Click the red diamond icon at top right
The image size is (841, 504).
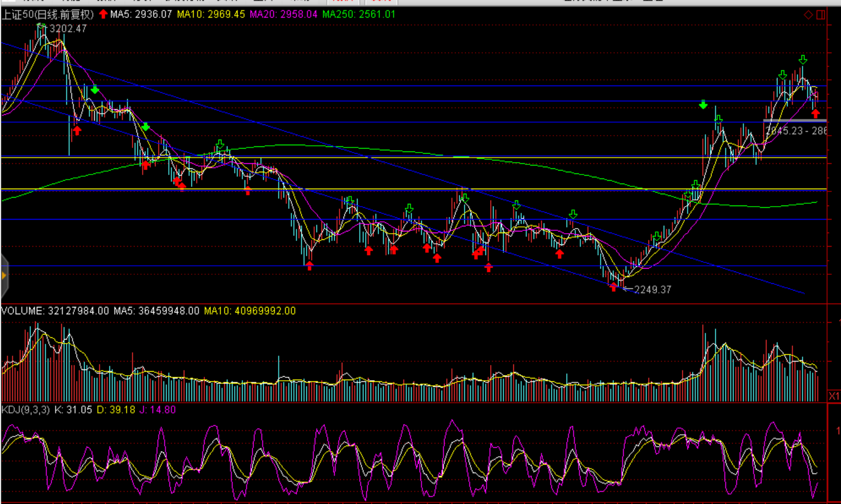tap(808, 15)
